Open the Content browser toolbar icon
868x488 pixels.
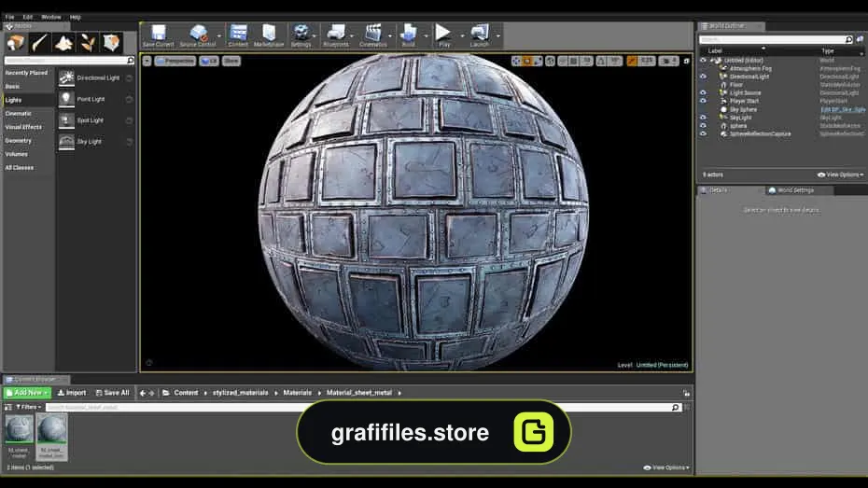pyautogui.click(x=238, y=35)
